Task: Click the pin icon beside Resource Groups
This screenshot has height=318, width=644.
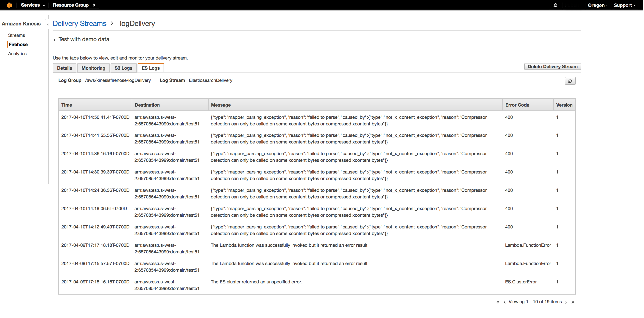Action: [x=94, y=5]
